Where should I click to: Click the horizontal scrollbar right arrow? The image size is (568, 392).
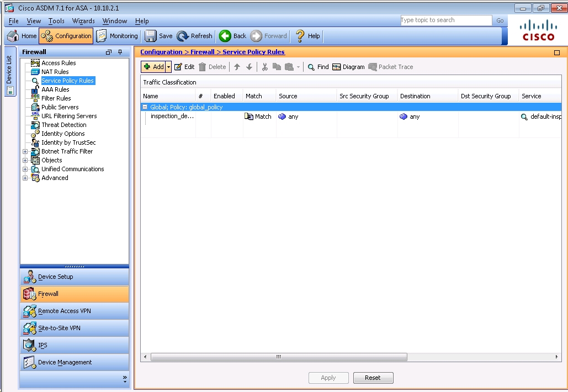click(x=557, y=357)
